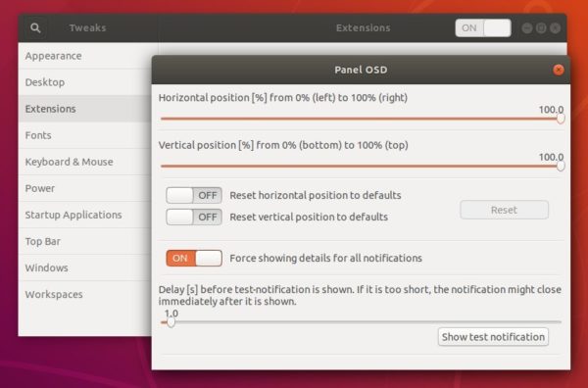Click the Vertical position slider handle

tap(561, 166)
